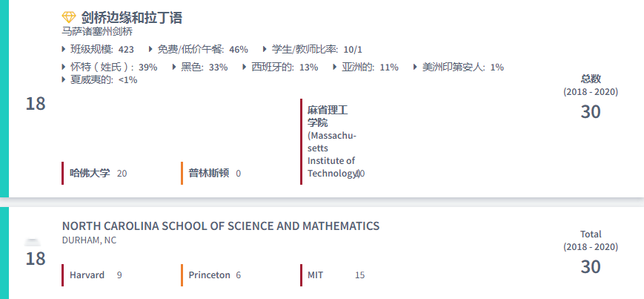Expand the 免费/低价午餐 46% triangle marker
The height and width of the screenshot is (299, 644).
click(x=151, y=49)
